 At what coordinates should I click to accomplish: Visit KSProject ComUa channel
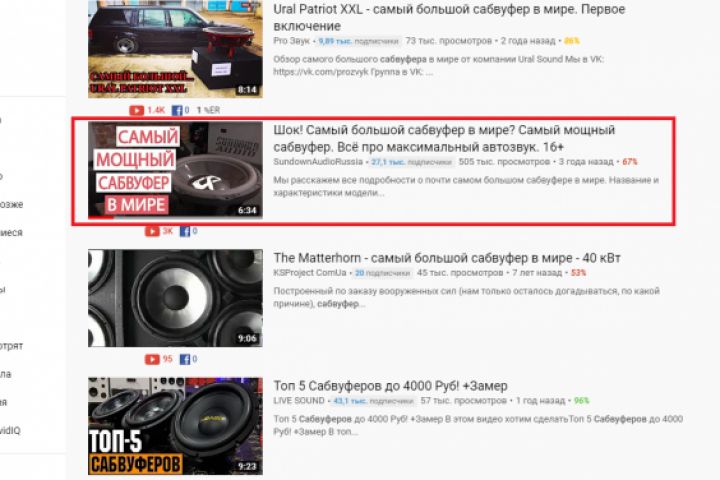tap(310, 273)
